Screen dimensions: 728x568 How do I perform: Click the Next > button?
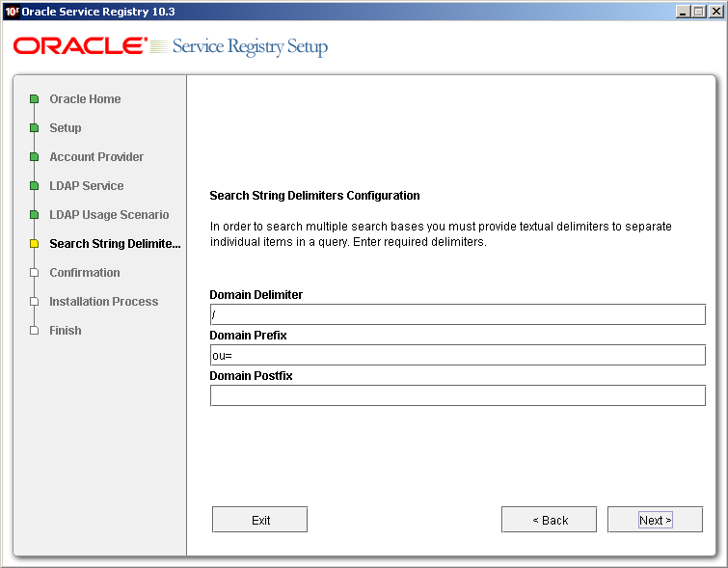point(655,519)
